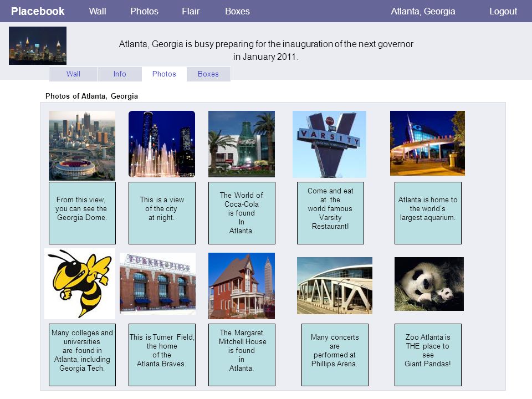Click the Placebook logo
This screenshot has height=399, width=532.
tap(38, 11)
